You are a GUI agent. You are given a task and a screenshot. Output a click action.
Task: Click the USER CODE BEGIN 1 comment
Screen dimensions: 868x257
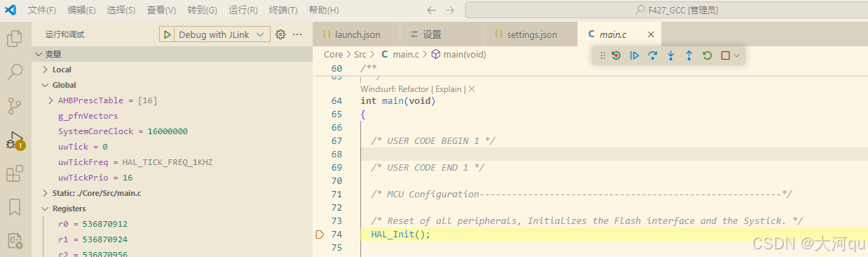click(x=433, y=141)
